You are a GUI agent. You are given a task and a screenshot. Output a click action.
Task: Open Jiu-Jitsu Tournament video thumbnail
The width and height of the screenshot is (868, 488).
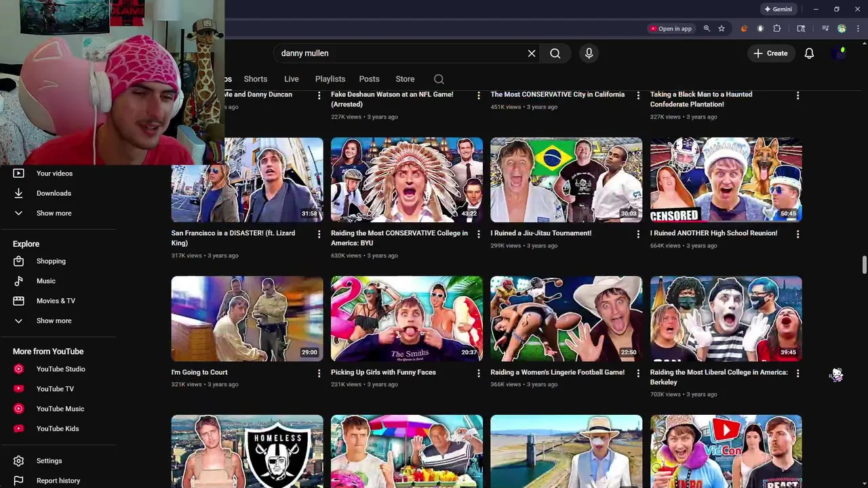[x=566, y=180]
